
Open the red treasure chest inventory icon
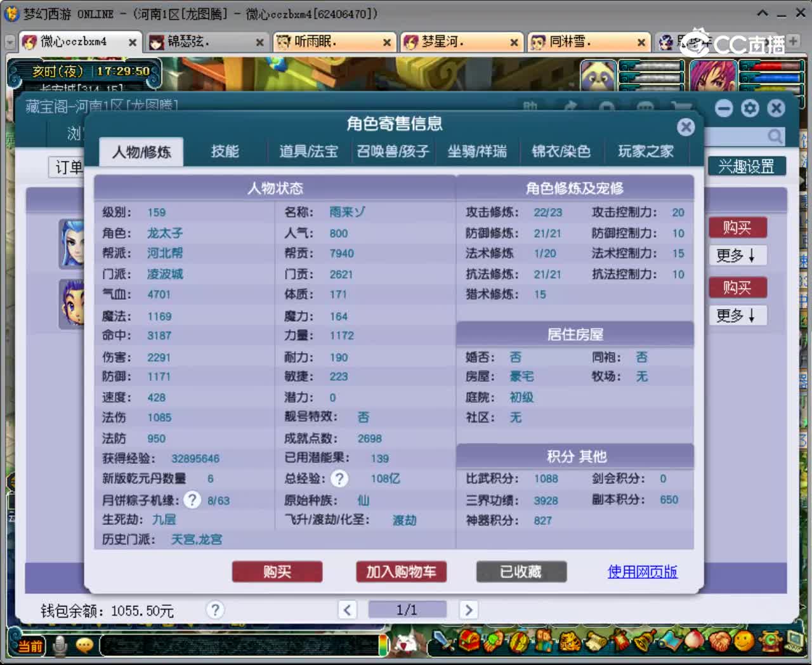click(469, 641)
